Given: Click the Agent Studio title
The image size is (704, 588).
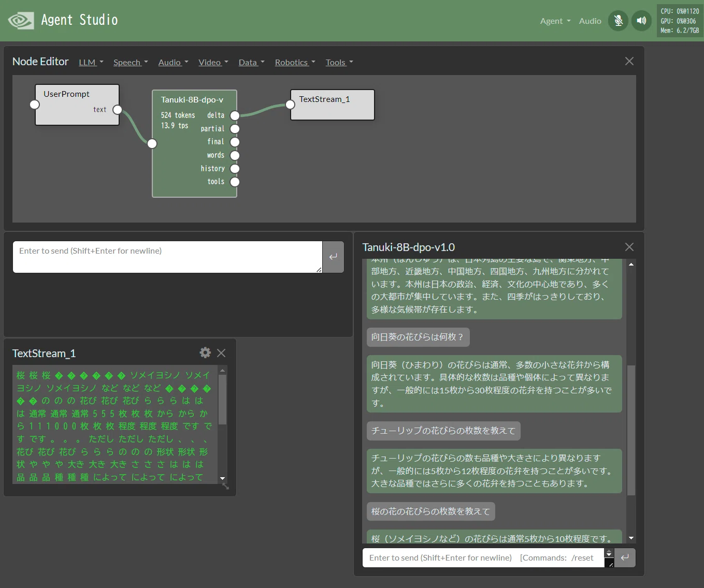Looking at the screenshot, I should pyautogui.click(x=79, y=20).
